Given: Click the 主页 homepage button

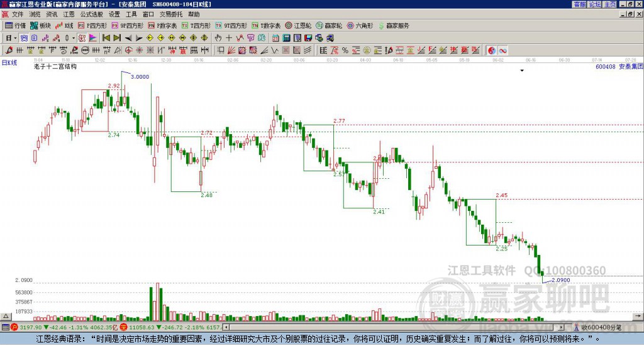Looking at the screenshot, I should tap(610, 4).
